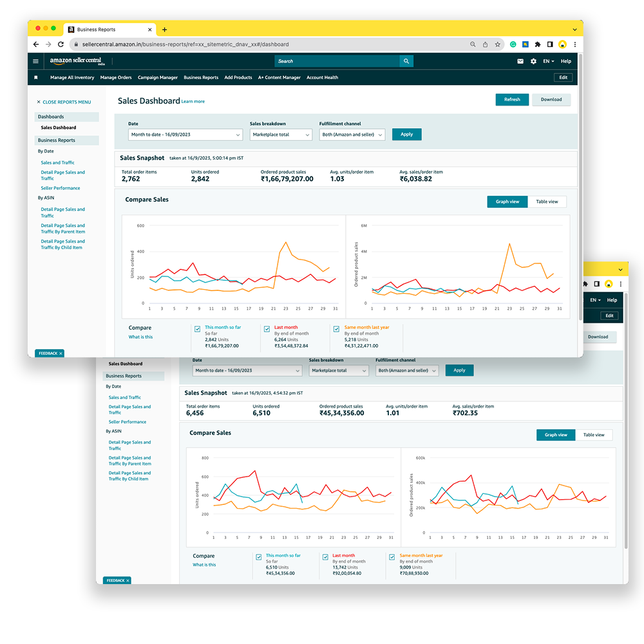Open the blue square extension icon
Screen dimensions: 644x644
tap(526, 44)
